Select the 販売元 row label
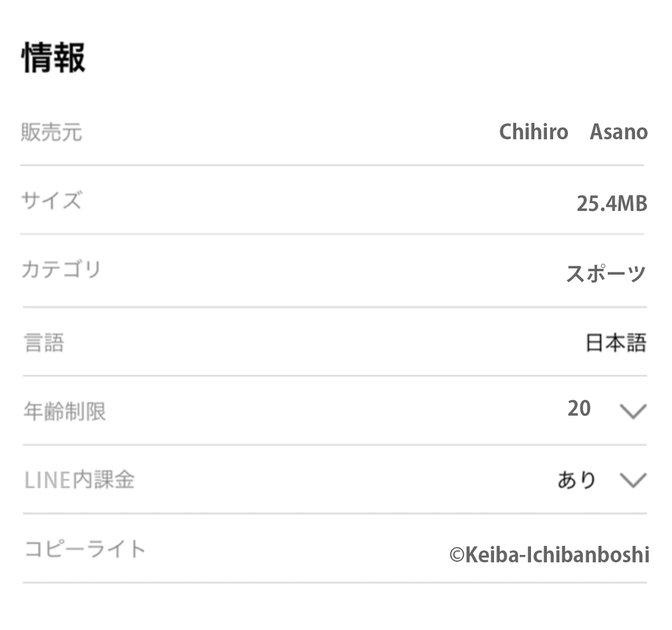Screen dimensions: 672x630 coord(52,132)
